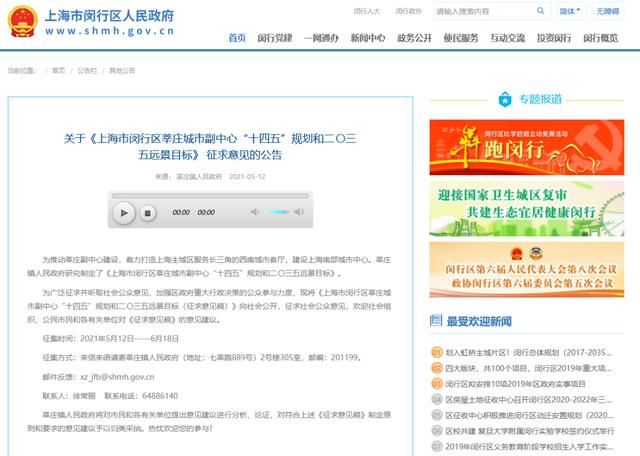The width and height of the screenshot is (640, 456).
Task: Open the 闵行区第六届人民代表大会 banner
Action: coord(527,269)
